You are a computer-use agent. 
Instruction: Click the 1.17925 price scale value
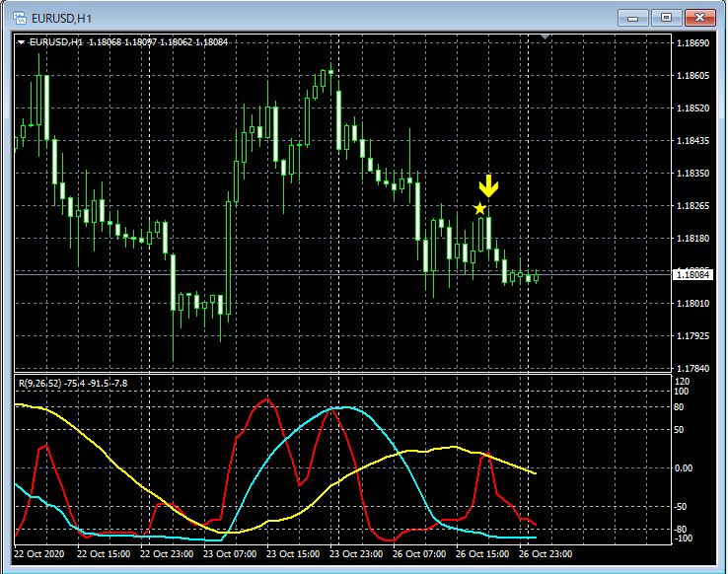pos(693,336)
